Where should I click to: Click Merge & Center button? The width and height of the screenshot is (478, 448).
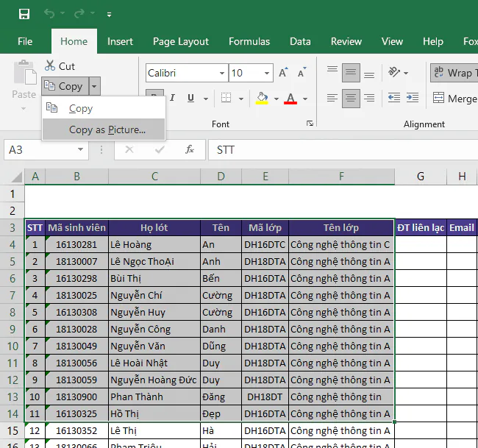454,98
